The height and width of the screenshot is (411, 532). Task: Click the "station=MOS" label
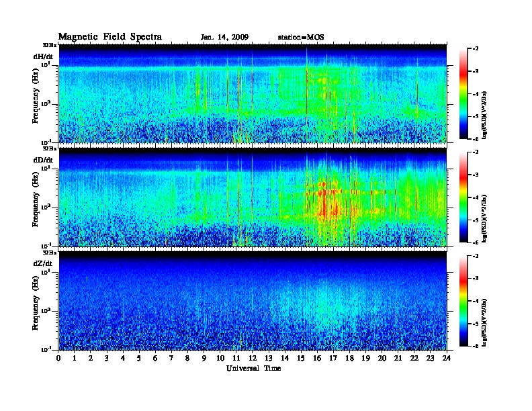[x=301, y=38]
